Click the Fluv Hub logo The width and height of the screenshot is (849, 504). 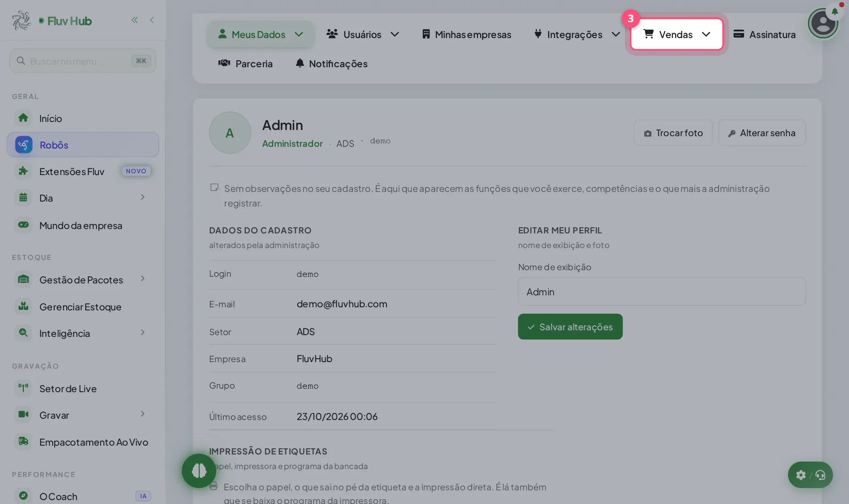[x=52, y=21]
